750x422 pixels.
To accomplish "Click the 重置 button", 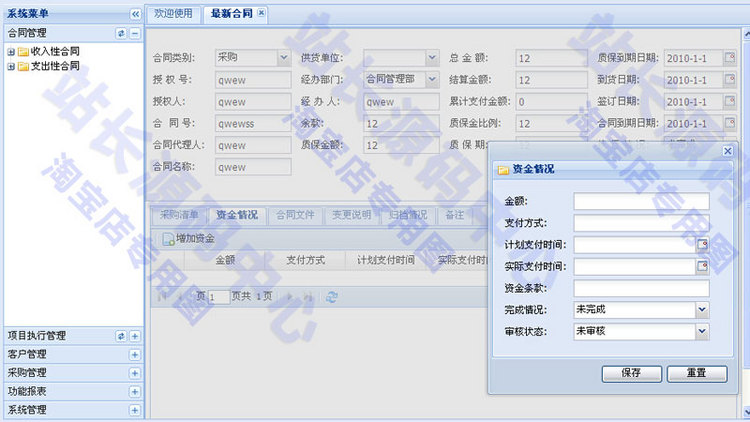I will click(x=697, y=374).
